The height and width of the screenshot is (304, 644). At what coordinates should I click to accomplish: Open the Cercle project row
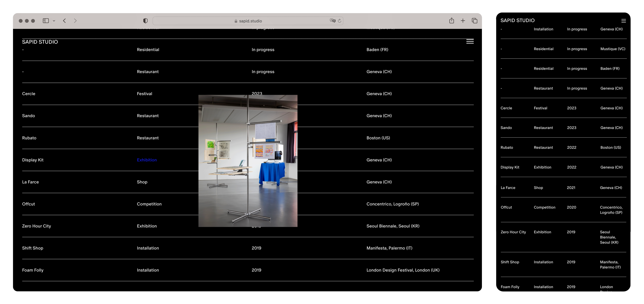[29, 94]
